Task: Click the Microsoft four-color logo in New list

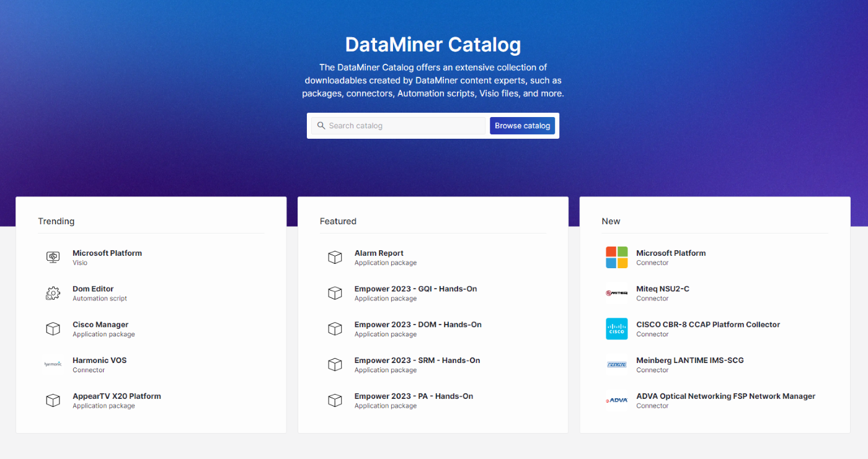Action: coord(617,257)
